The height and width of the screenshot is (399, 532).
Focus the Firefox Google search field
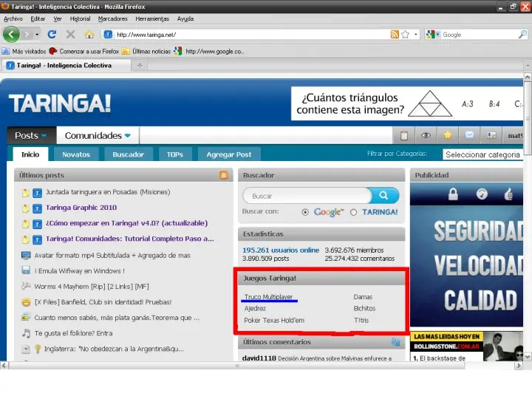pos(479,35)
